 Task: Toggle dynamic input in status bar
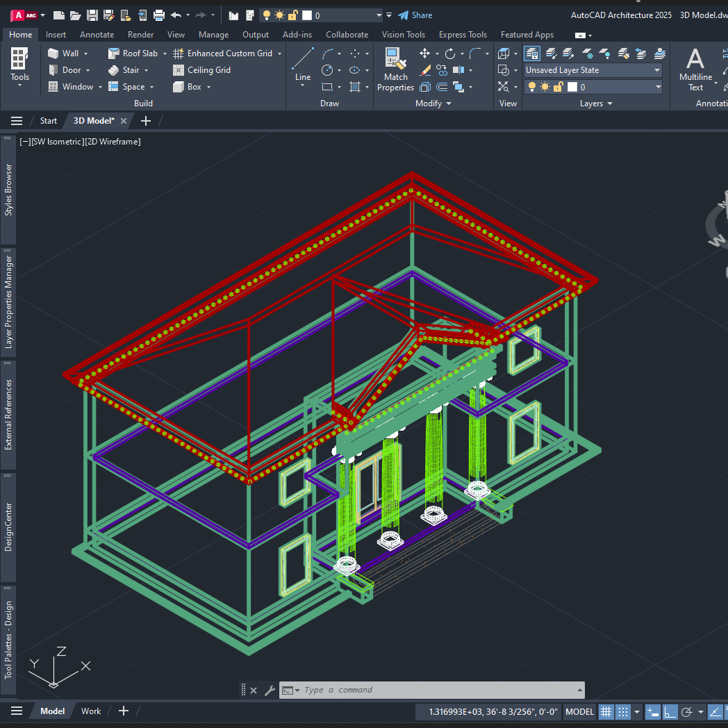point(653,712)
